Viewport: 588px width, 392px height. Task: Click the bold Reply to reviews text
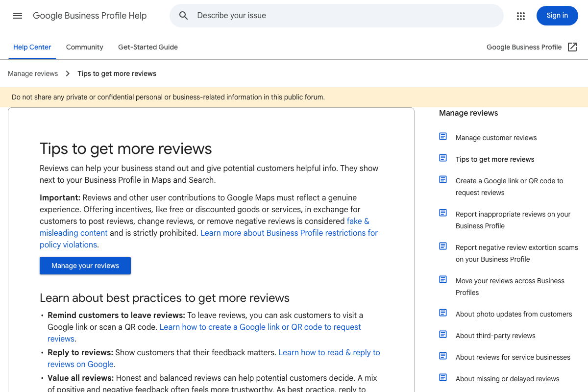(x=80, y=352)
